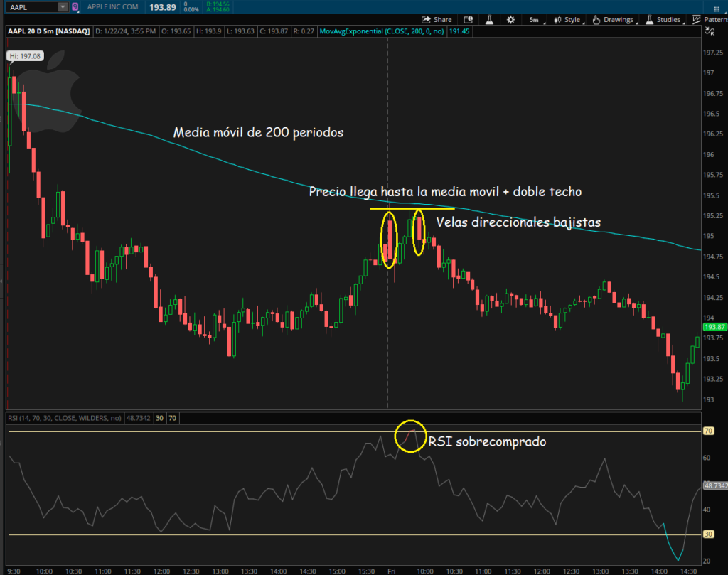Viewport: 728px width, 575px height.
Task: Click the MovAvgExponential (CLOSE, 200, 0, no) study label
Action: point(382,31)
